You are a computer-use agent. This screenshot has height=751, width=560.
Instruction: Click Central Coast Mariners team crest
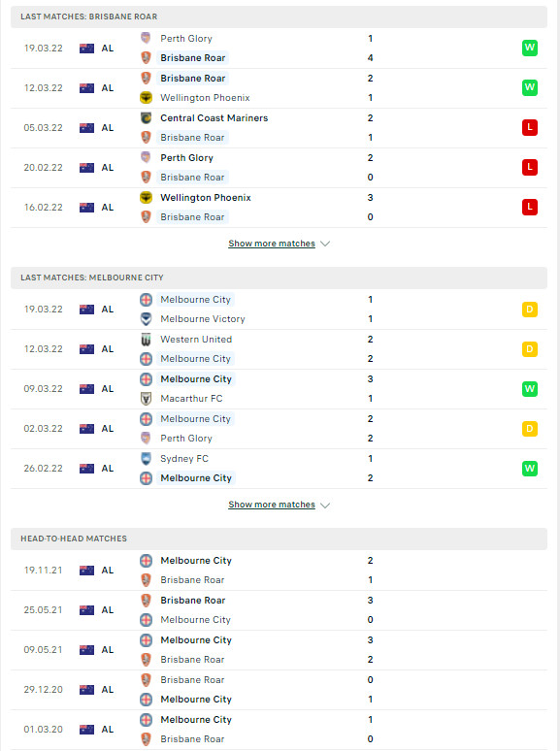click(x=147, y=117)
